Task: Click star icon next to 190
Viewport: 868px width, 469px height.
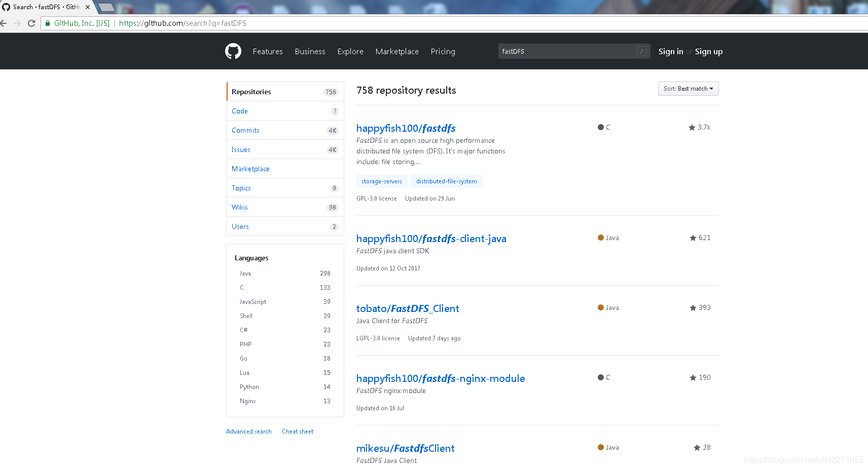Action: (x=693, y=378)
